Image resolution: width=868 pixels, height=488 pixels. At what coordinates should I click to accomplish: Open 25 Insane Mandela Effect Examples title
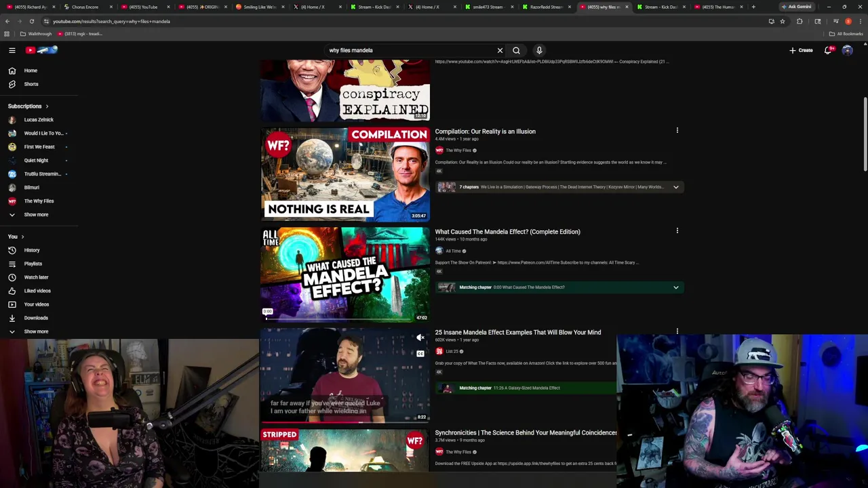pyautogui.click(x=517, y=332)
